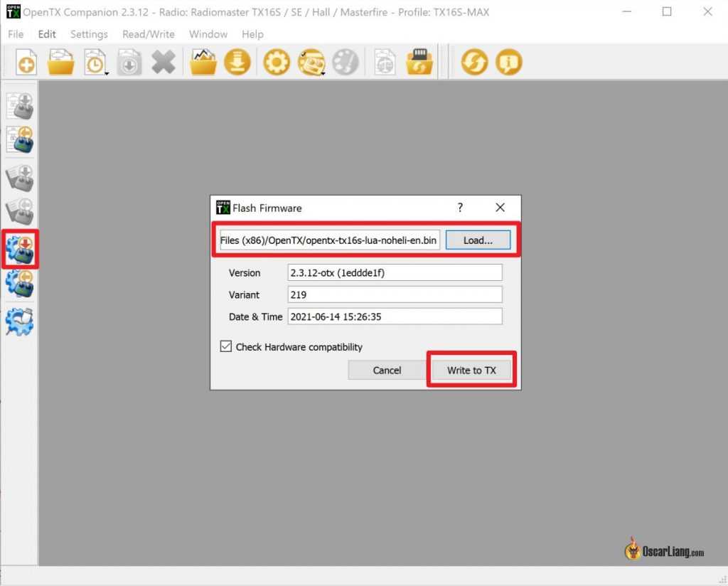Open the Configure Communications sidebar icon
The image size is (728, 586).
tap(20, 321)
